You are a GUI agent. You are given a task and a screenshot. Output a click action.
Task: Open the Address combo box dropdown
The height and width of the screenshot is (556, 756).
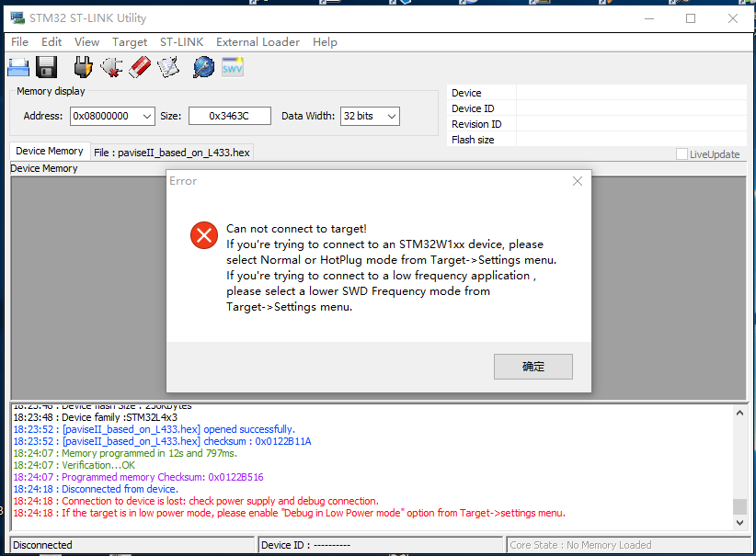pyautogui.click(x=147, y=116)
